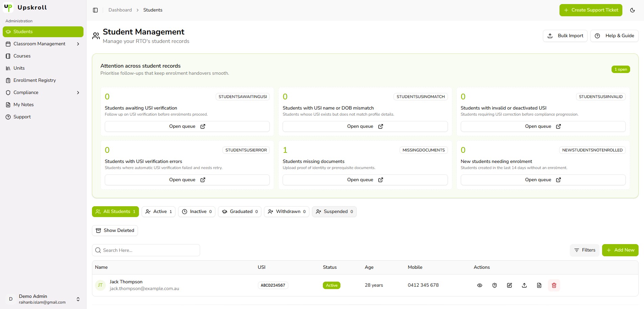Viewport: 644px width, 309px height.
Task: Upload document for Jack Thompson icon
Action: pyautogui.click(x=524, y=285)
